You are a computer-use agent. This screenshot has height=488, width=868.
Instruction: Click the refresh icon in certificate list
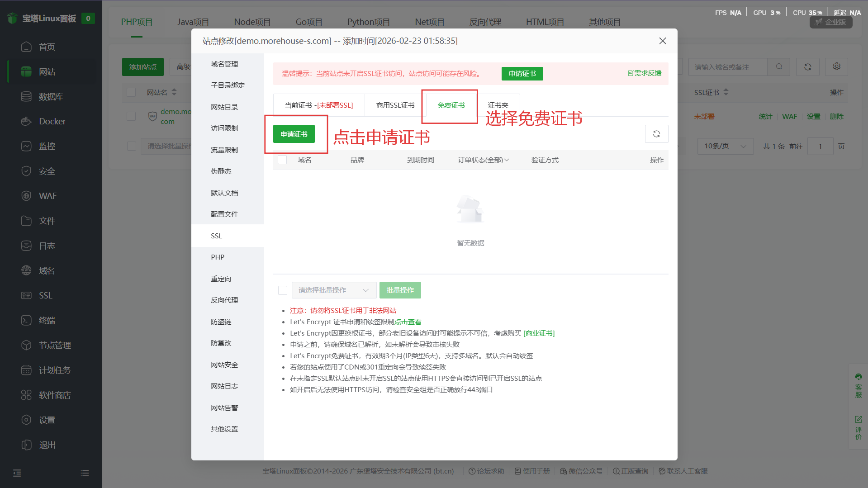click(656, 134)
